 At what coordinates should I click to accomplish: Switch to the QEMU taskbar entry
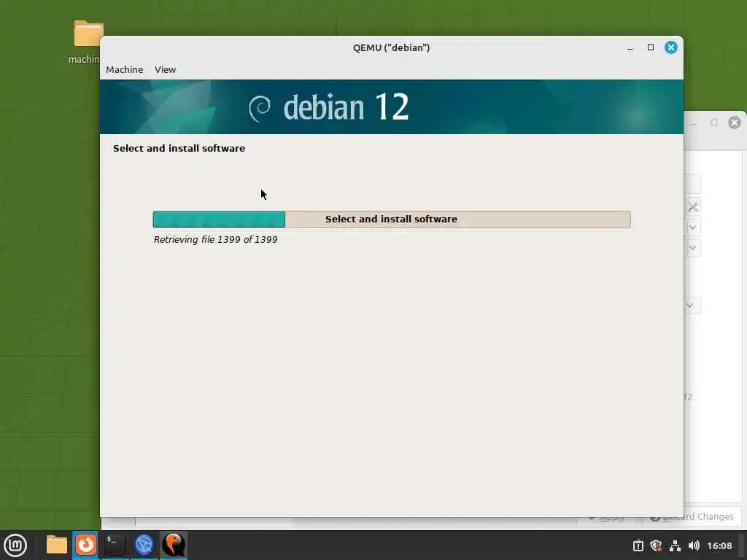174,545
